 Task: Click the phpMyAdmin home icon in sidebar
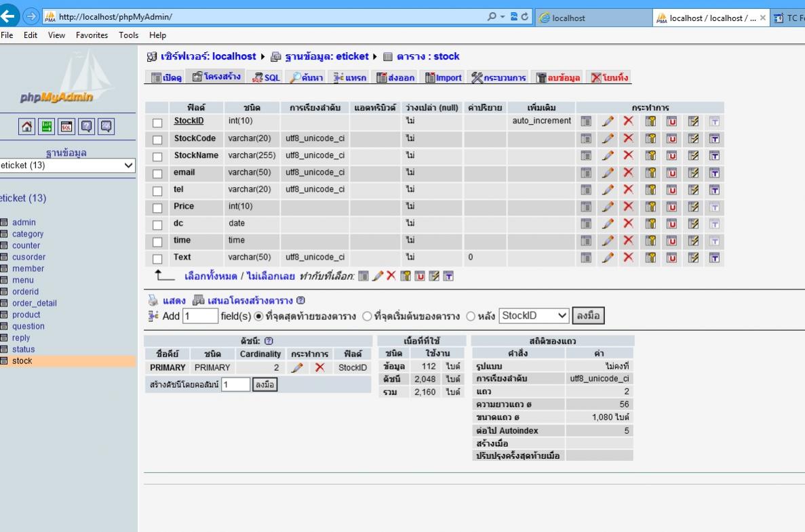coord(26,126)
